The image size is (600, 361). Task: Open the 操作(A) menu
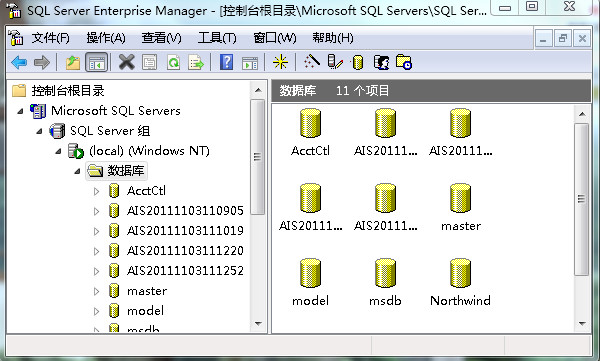[x=106, y=38]
